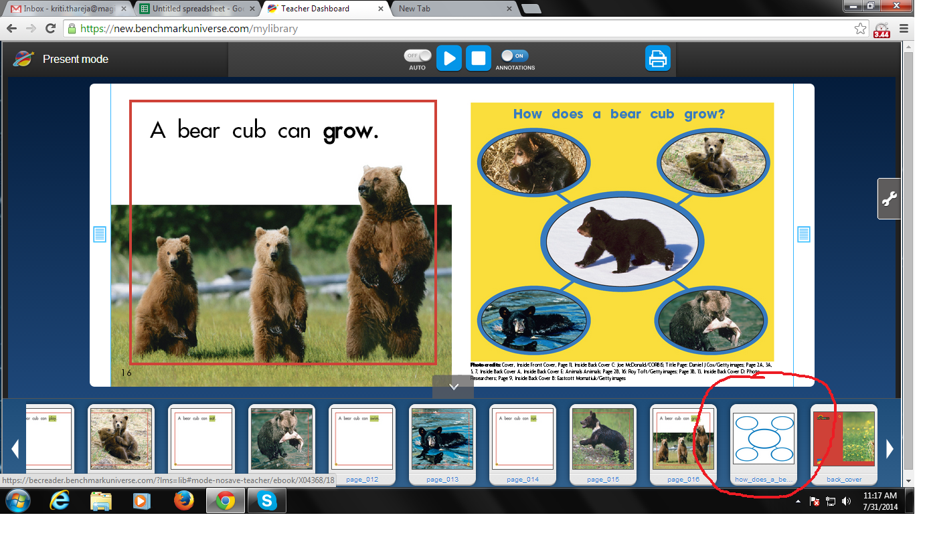This screenshot has width=925, height=560.
Task: Open the Windows Start menu
Action: point(19,500)
